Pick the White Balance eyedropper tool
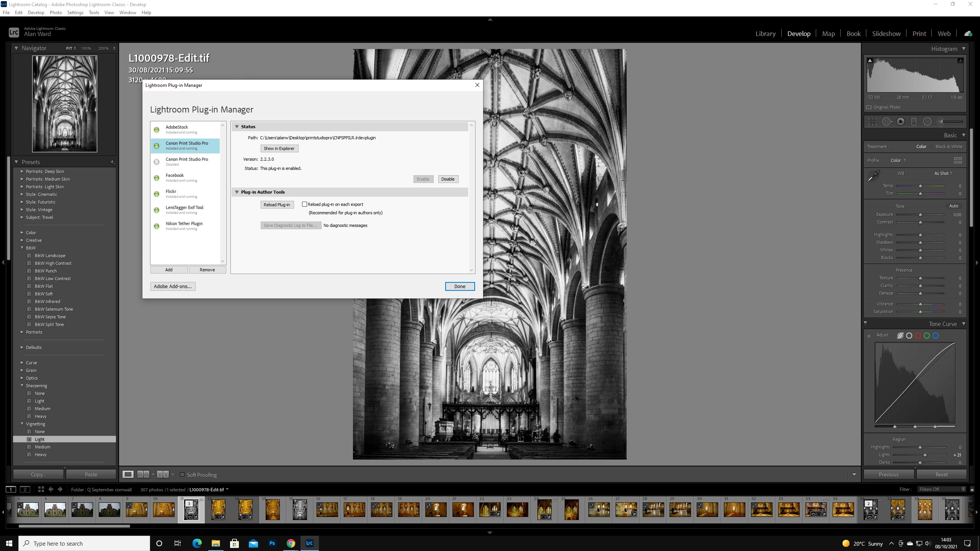The width and height of the screenshot is (980, 551). 874,176
